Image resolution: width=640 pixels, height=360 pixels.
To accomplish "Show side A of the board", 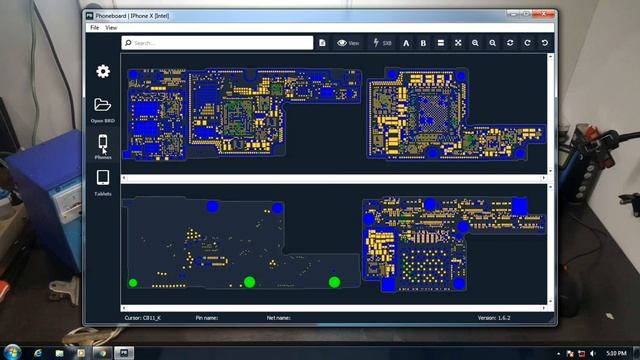I will (406, 43).
